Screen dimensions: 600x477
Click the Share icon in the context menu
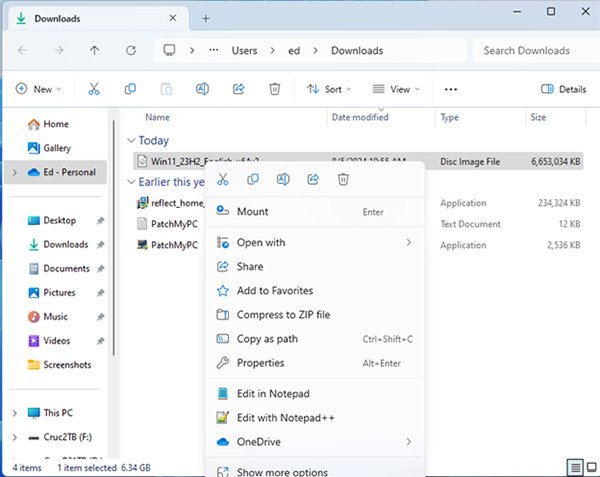click(x=313, y=179)
